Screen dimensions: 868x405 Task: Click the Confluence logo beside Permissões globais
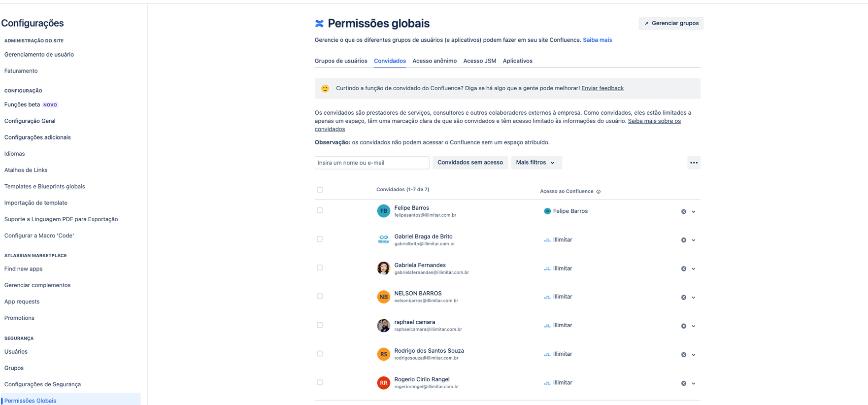click(319, 24)
